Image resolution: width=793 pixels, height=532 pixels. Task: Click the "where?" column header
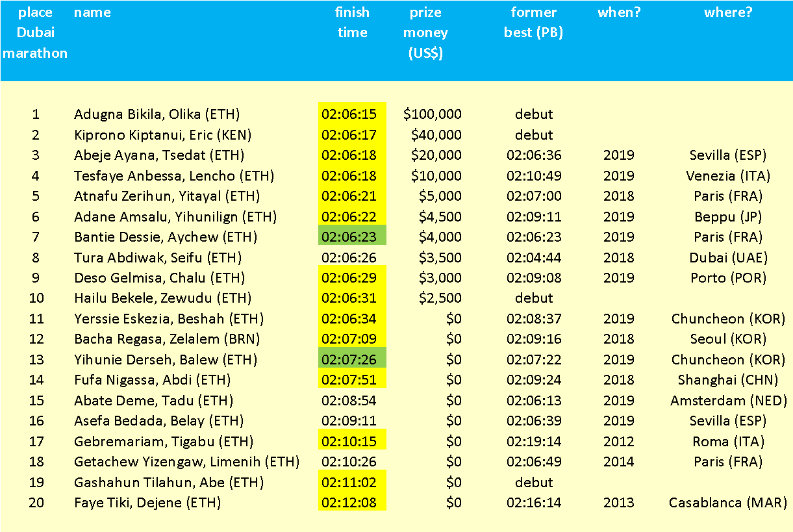(729, 12)
